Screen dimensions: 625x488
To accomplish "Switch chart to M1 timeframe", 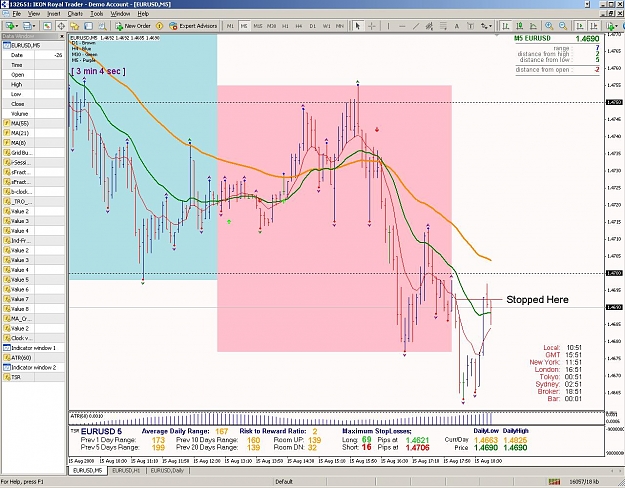I will tap(230, 26).
